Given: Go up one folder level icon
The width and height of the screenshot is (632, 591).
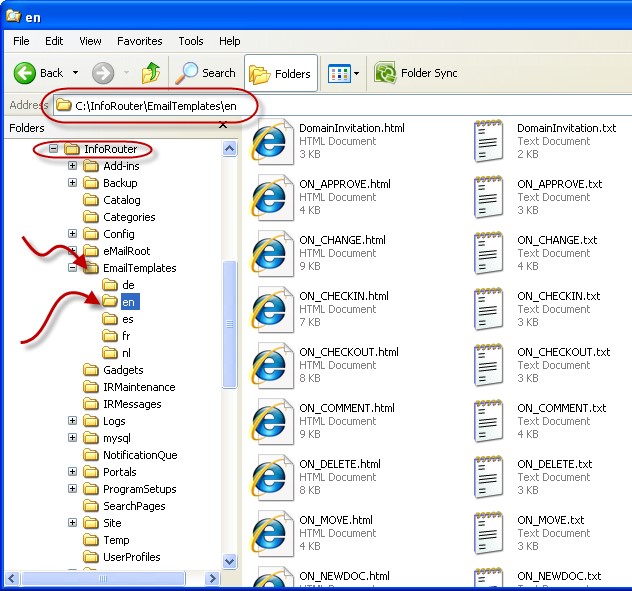Looking at the screenshot, I should [x=151, y=73].
